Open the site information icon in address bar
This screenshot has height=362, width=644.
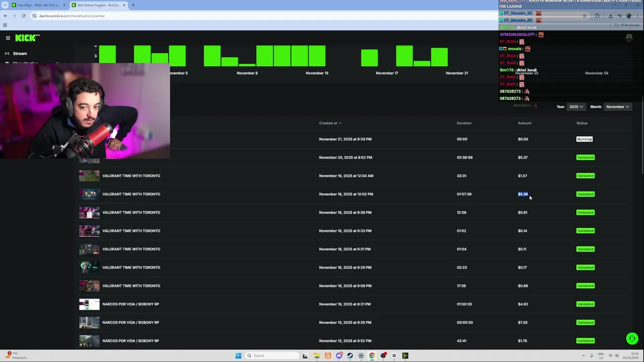coord(34,16)
